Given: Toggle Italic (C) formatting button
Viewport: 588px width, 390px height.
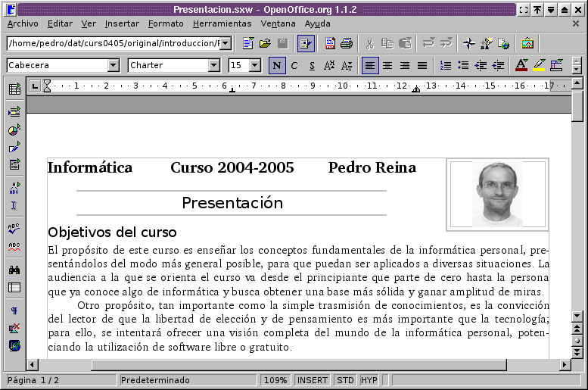Looking at the screenshot, I should (294, 66).
